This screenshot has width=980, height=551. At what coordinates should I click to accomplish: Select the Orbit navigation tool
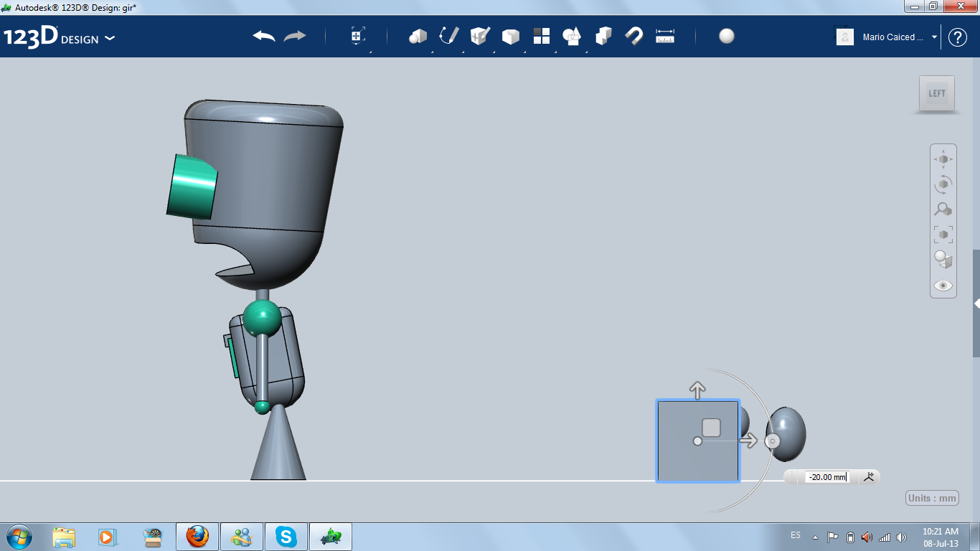943,184
